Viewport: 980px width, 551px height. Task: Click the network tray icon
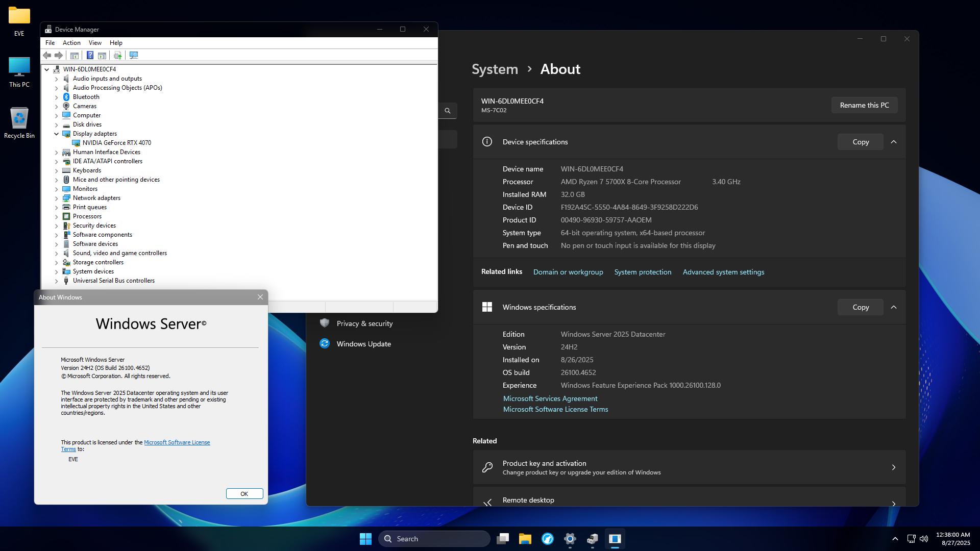[912, 539]
